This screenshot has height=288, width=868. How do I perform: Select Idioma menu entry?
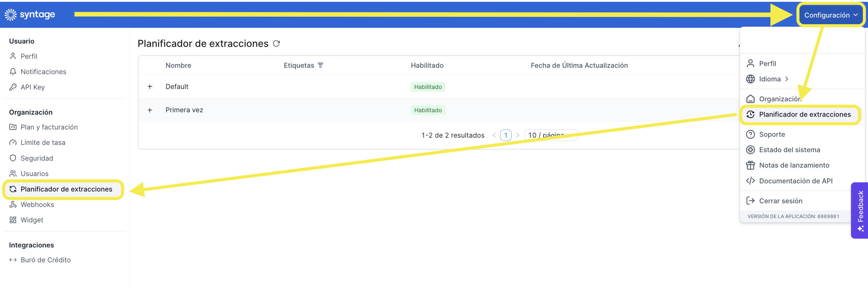[x=770, y=79]
